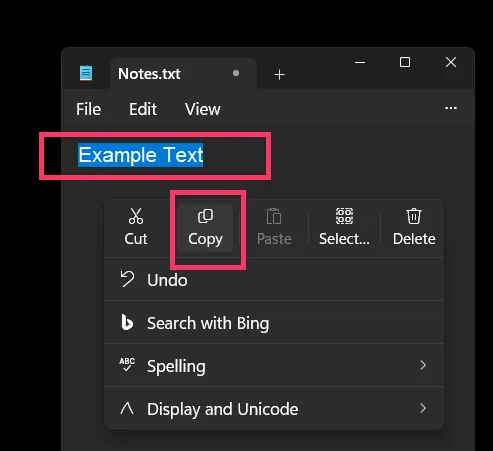Click the Cut scissors icon

136,216
